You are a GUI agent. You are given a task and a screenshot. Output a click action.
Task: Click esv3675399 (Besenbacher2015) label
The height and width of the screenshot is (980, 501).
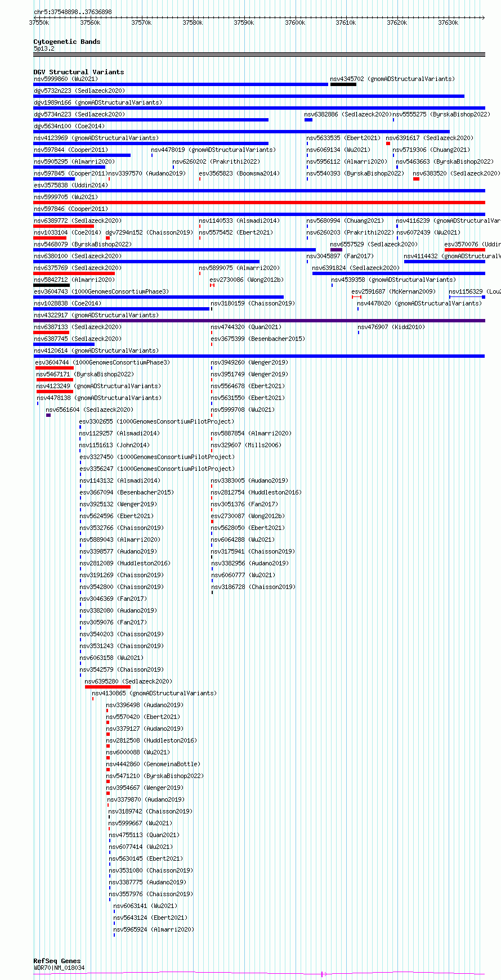click(x=258, y=339)
